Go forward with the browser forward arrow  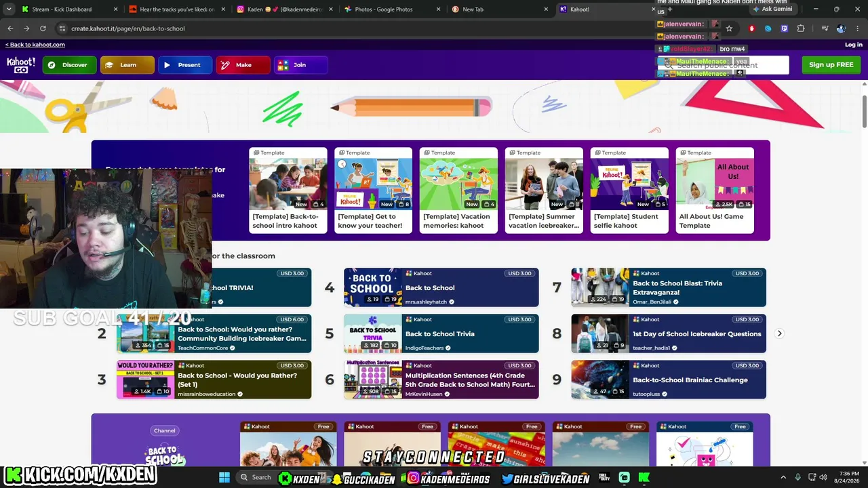tap(26, 28)
